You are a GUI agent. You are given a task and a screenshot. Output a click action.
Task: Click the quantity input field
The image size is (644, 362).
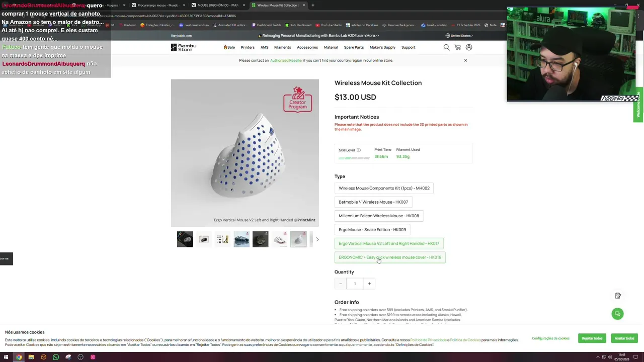click(x=355, y=284)
